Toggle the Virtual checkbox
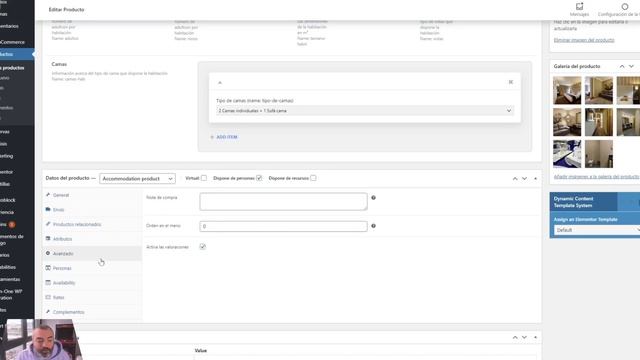This screenshot has height=360, width=640. click(204, 178)
